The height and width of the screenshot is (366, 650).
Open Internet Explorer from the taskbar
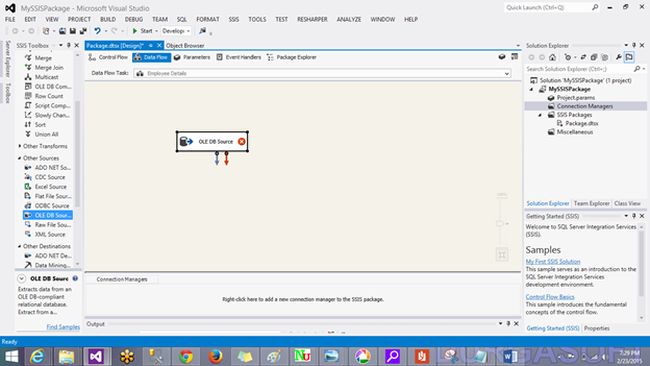[x=37, y=356]
